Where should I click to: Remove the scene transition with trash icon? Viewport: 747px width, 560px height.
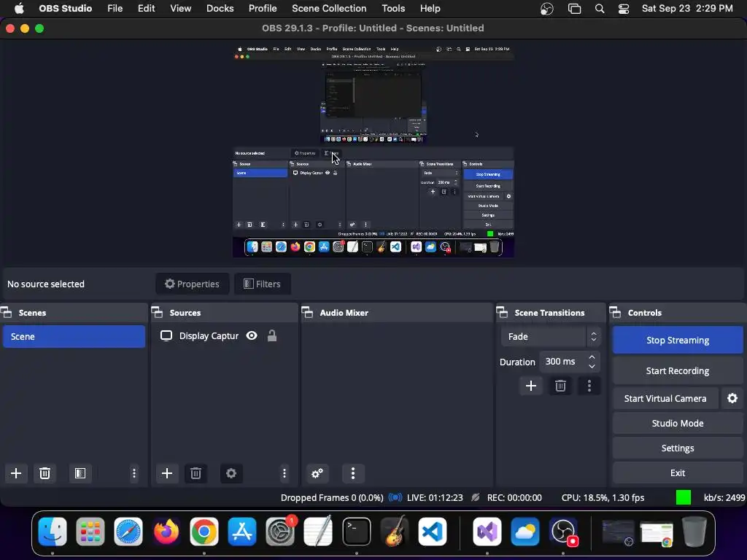tap(560, 386)
